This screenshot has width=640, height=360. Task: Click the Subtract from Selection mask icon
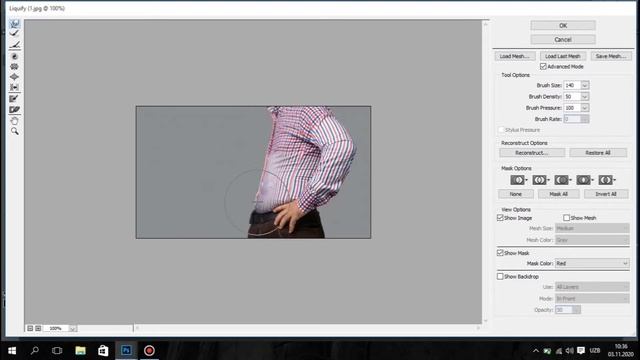(x=561, y=180)
